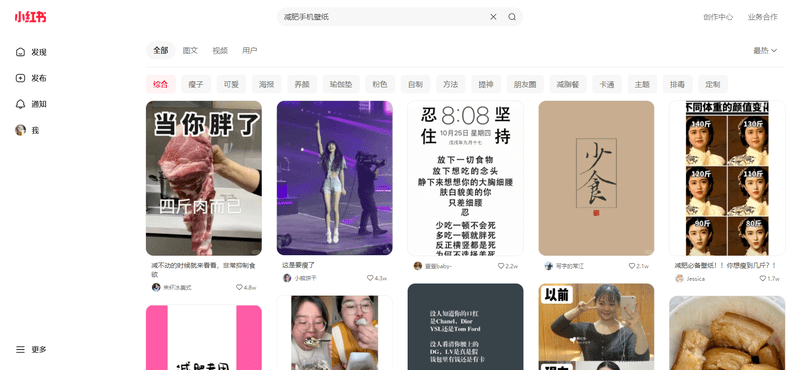Select the 海报 filter chip
Image resolution: width=800 pixels, height=370 pixels.
(266, 84)
